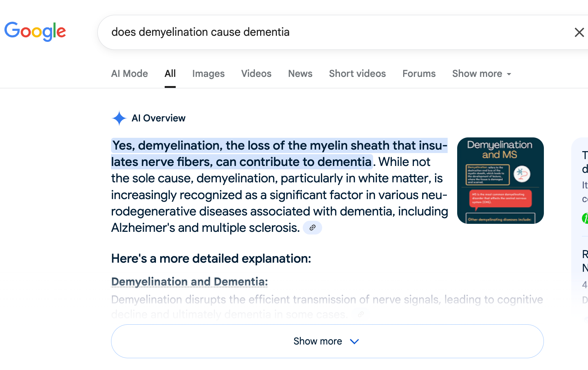Open the 'Demyelination and MS' thumbnail image

coord(500,180)
